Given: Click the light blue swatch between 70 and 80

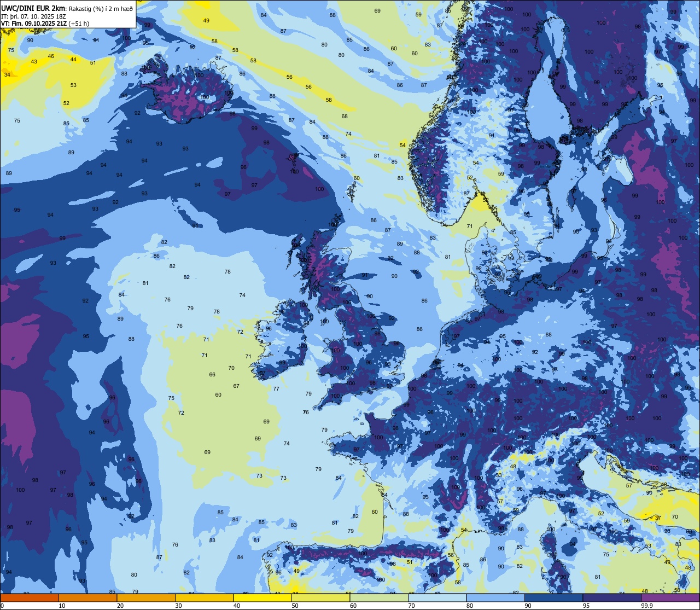Looking at the screenshot, I should (x=437, y=598).
